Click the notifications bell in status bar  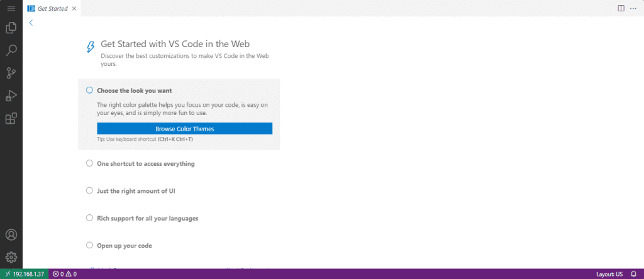click(635, 274)
